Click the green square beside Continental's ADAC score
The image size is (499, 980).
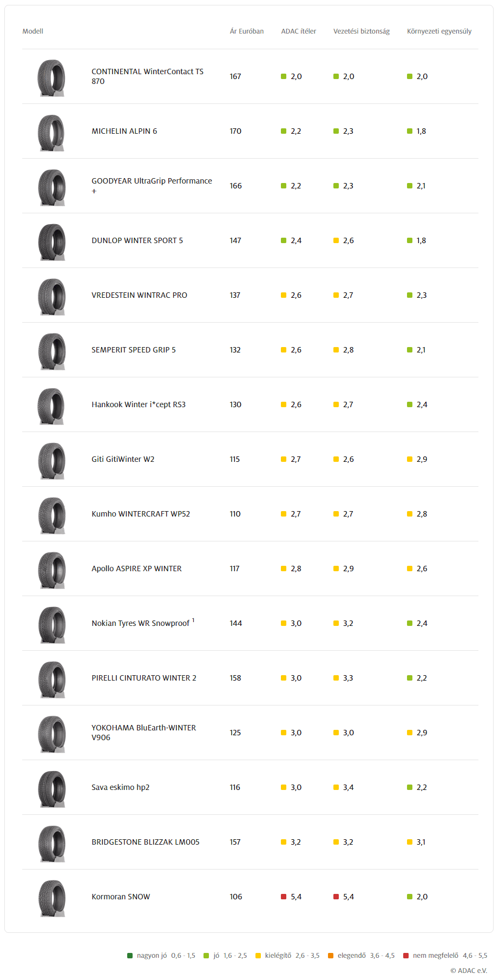(x=284, y=76)
